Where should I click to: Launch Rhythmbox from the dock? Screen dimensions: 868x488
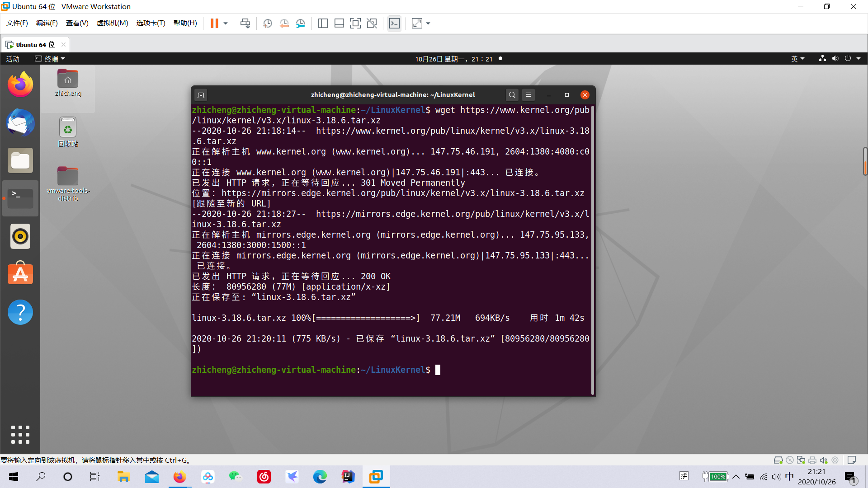20,236
